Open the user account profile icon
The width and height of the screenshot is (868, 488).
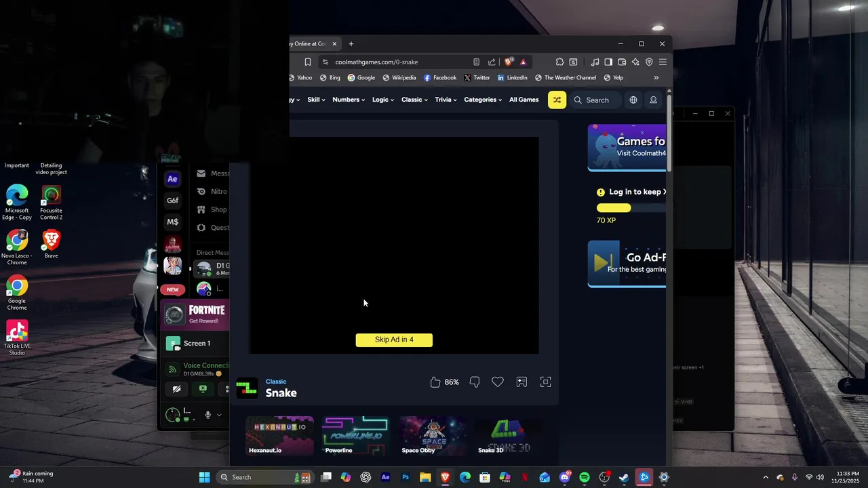coord(653,100)
